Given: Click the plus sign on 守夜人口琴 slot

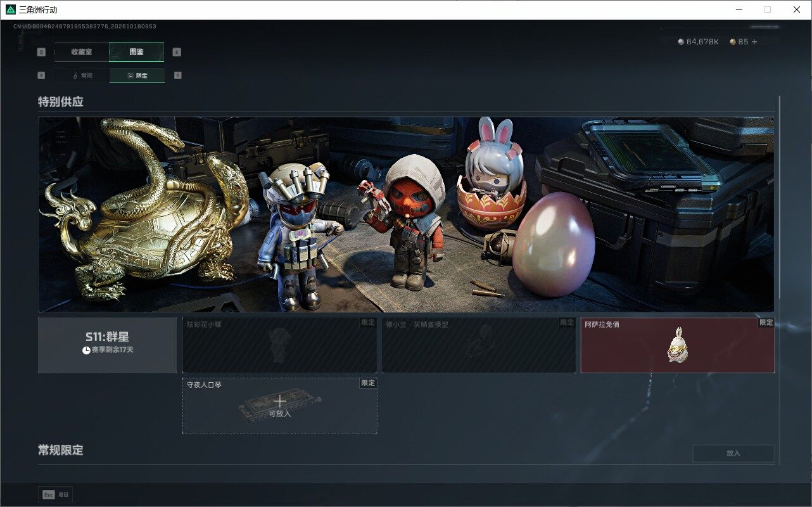Looking at the screenshot, I should click(x=280, y=401).
